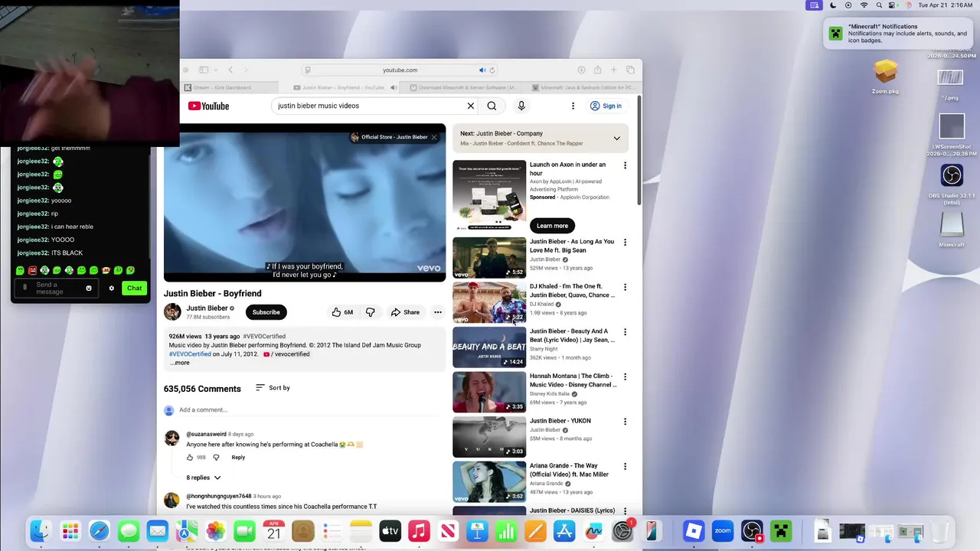Click the Safari address bar

tap(400, 70)
